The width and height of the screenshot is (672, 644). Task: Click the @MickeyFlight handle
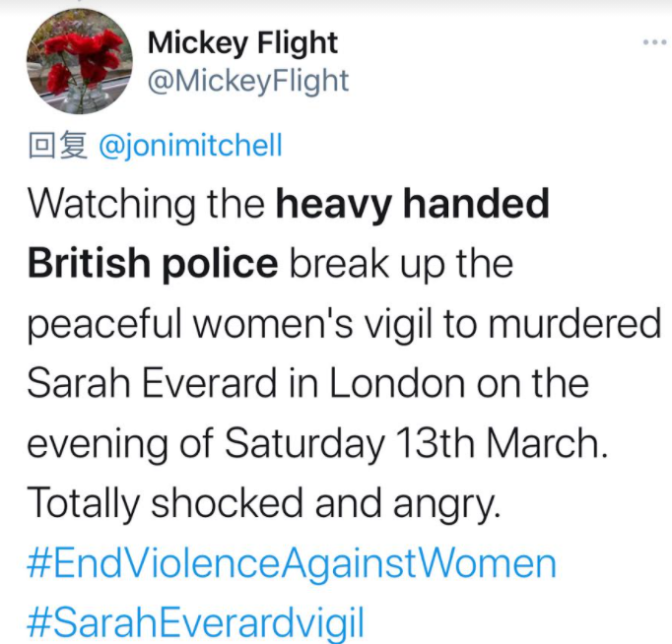coord(247,81)
